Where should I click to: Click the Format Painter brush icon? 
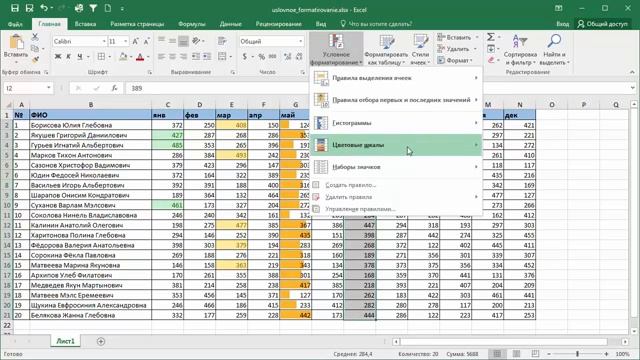coord(35,60)
